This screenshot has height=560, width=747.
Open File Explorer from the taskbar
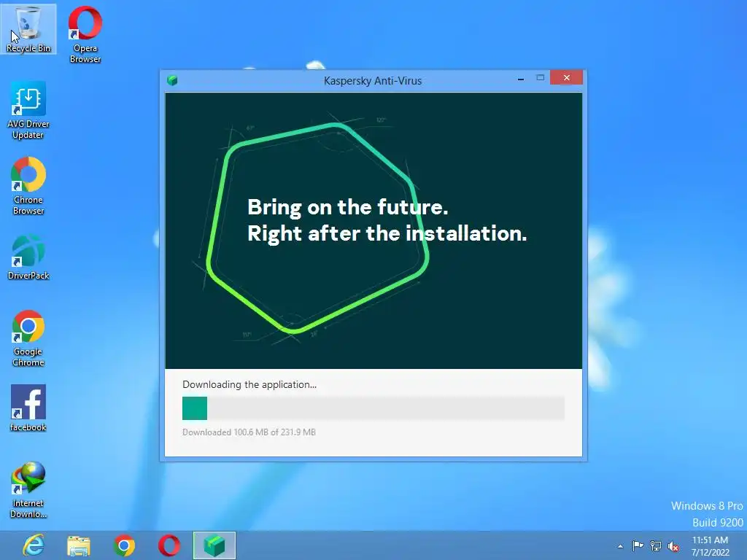pos(79,545)
